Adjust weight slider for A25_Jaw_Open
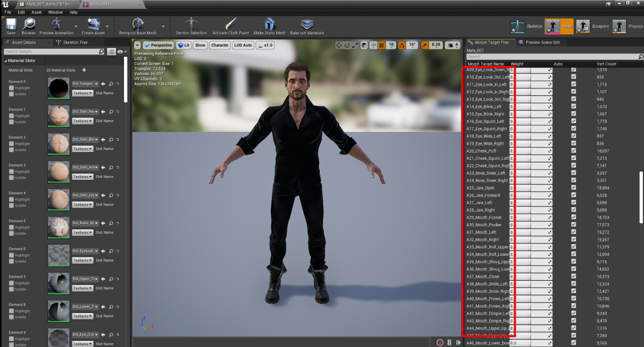This screenshot has width=644, height=347. click(531, 188)
